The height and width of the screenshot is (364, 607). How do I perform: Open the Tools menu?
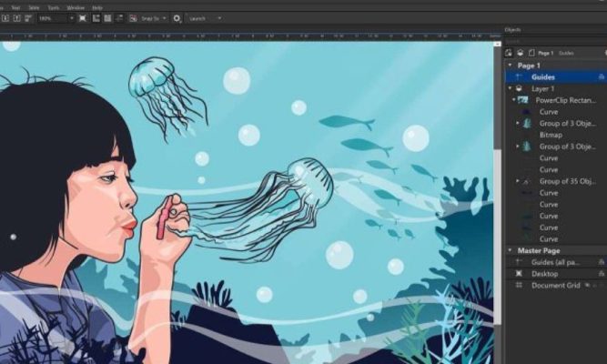coord(55,7)
